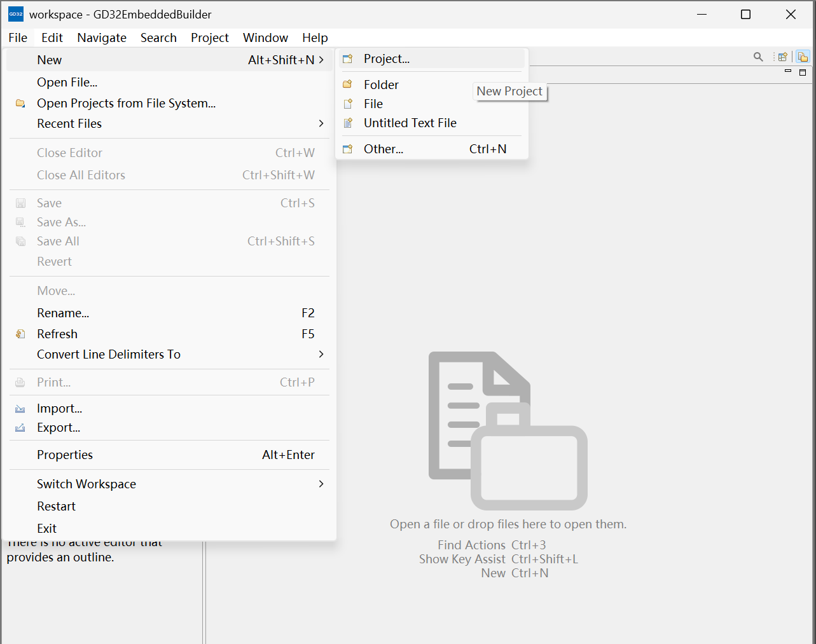Click the Save As... menu entry
816x644 pixels.
pyautogui.click(x=169, y=222)
